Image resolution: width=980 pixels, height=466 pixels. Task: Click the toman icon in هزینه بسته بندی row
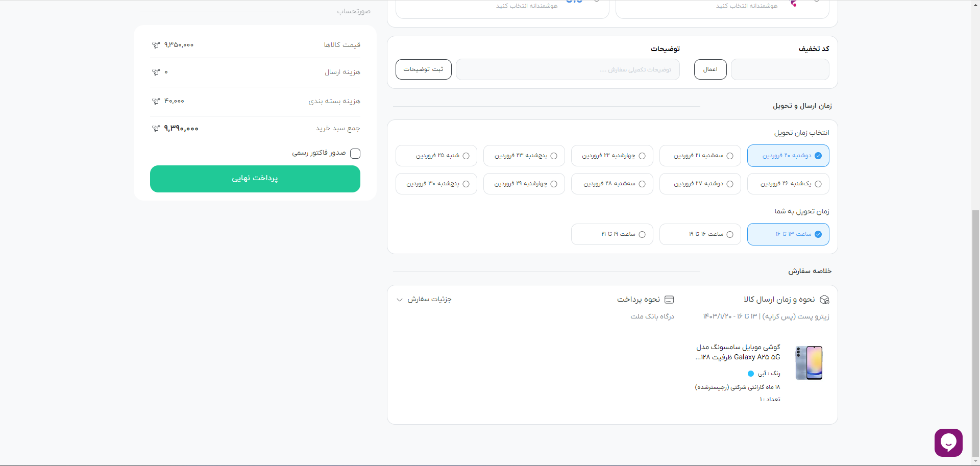[156, 102]
